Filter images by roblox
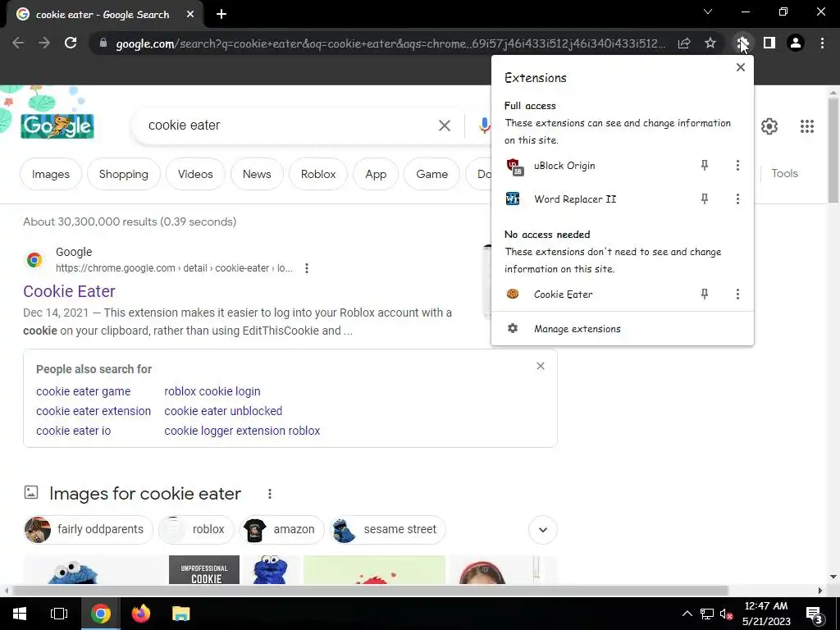The image size is (840, 630). [x=197, y=529]
